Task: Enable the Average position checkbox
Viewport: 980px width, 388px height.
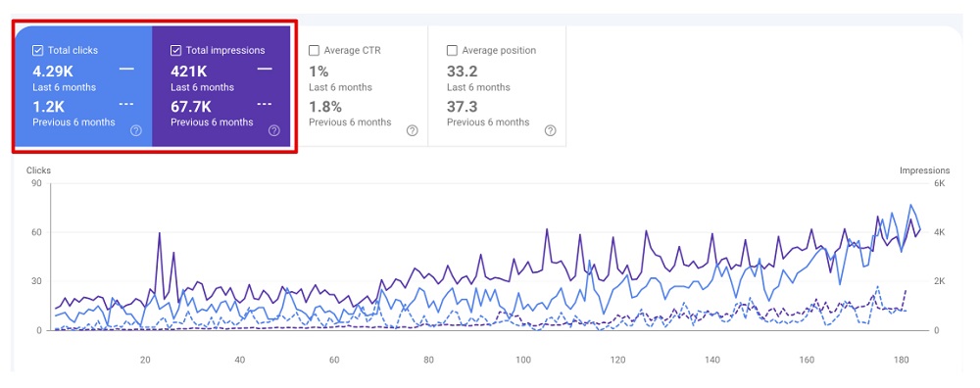Action: coord(452,51)
